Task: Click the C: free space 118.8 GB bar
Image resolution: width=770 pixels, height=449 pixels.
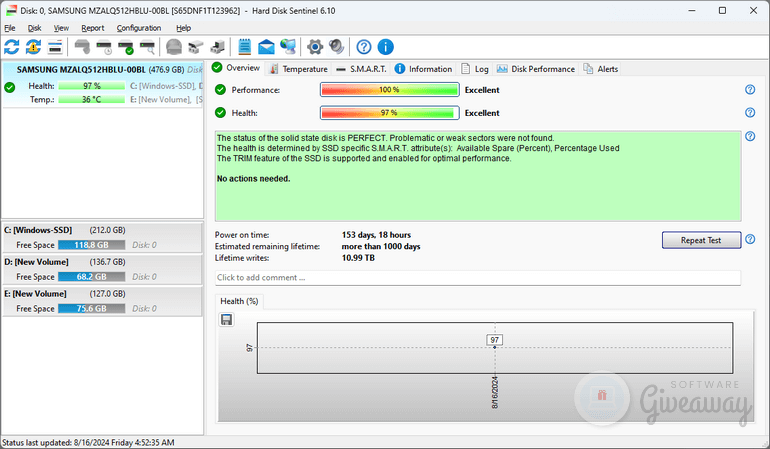Action: click(91, 245)
